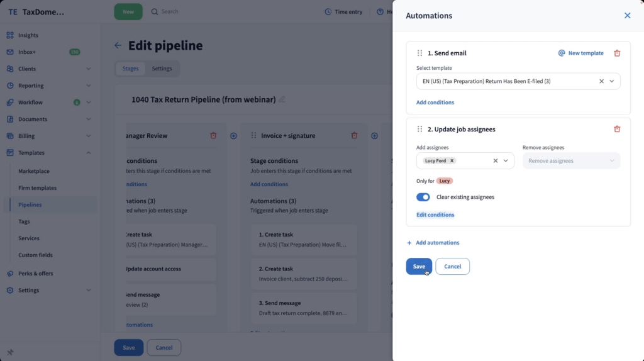
Task: Click the Billing sidebar icon
Action: 10,136
